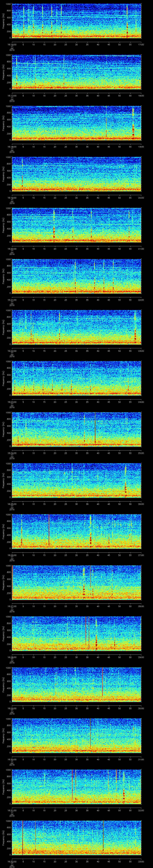The width and height of the screenshot is (153, 868).
Task: Click the 16:19:00 start time label
Action: pyautogui.click(x=12, y=198)
